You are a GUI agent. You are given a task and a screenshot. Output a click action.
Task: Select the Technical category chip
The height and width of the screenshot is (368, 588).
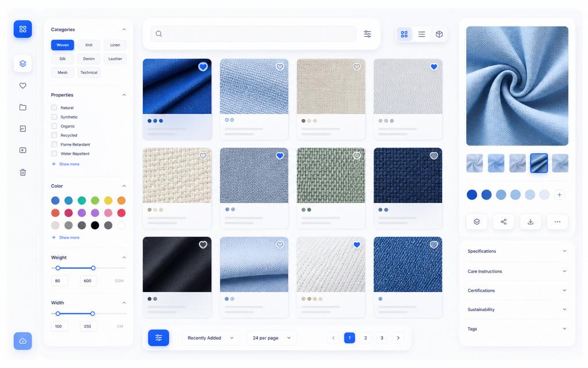[x=89, y=72]
